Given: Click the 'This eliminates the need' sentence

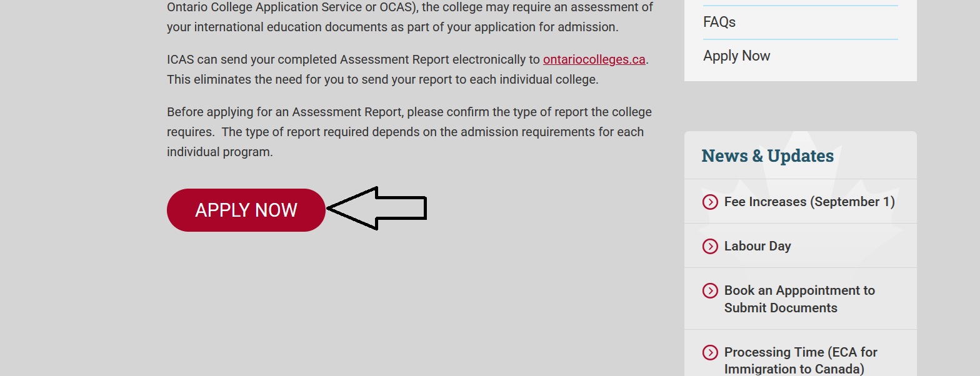Looking at the screenshot, I should point(382,79).
